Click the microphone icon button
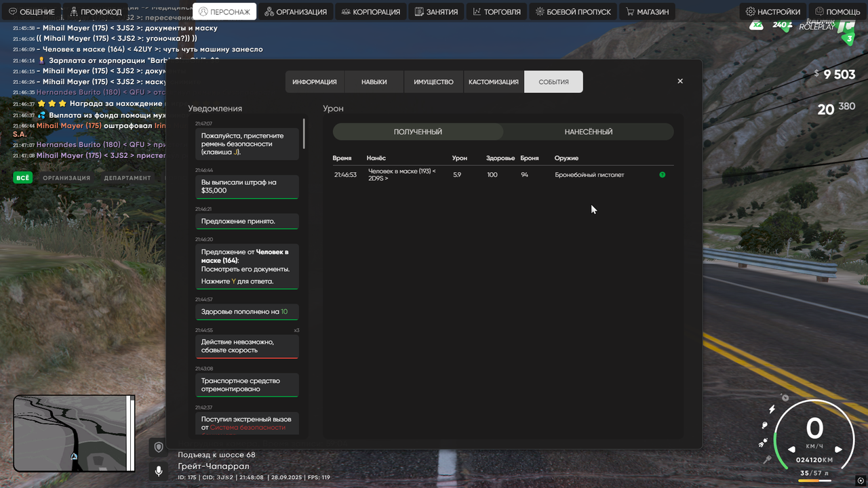The image size is (868, 488). (159, 471)
